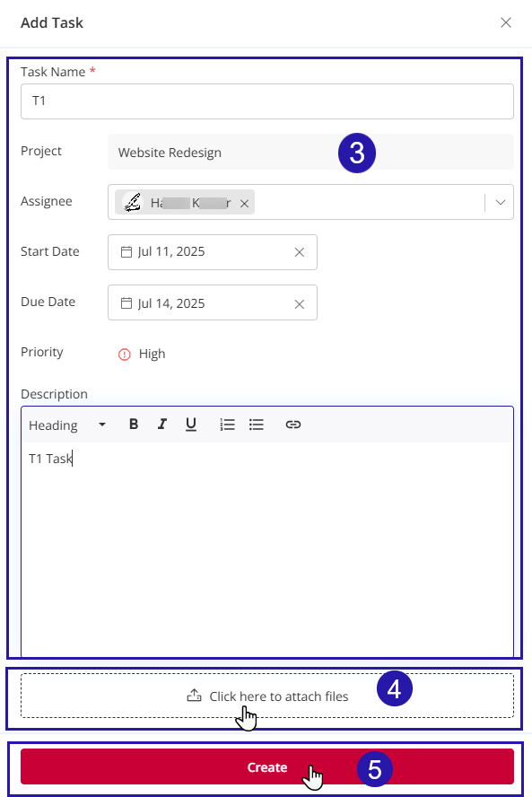Open the Heading style dropdown
Image resolution: width=532 pixels, height=797 pixels.
(x=67, y=425)
